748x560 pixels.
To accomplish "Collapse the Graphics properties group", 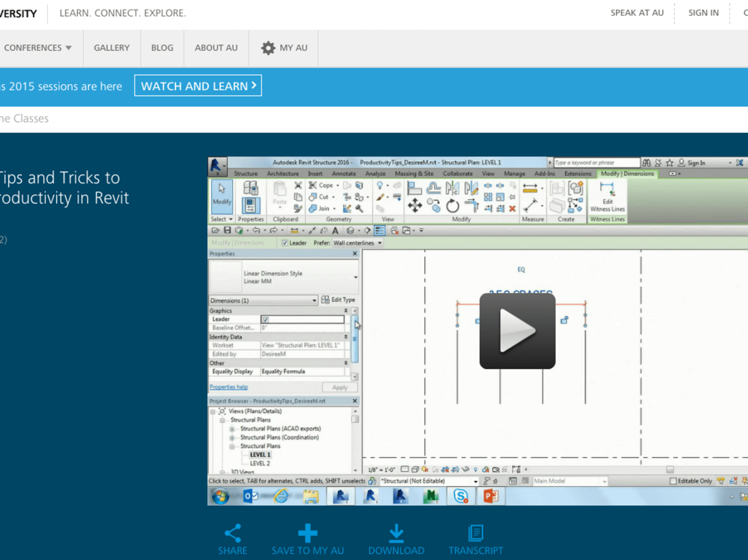I will (x=346, y=310).
